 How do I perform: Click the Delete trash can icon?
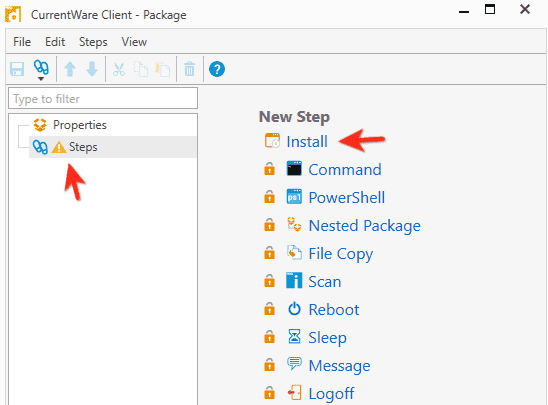tap(189, 69)
